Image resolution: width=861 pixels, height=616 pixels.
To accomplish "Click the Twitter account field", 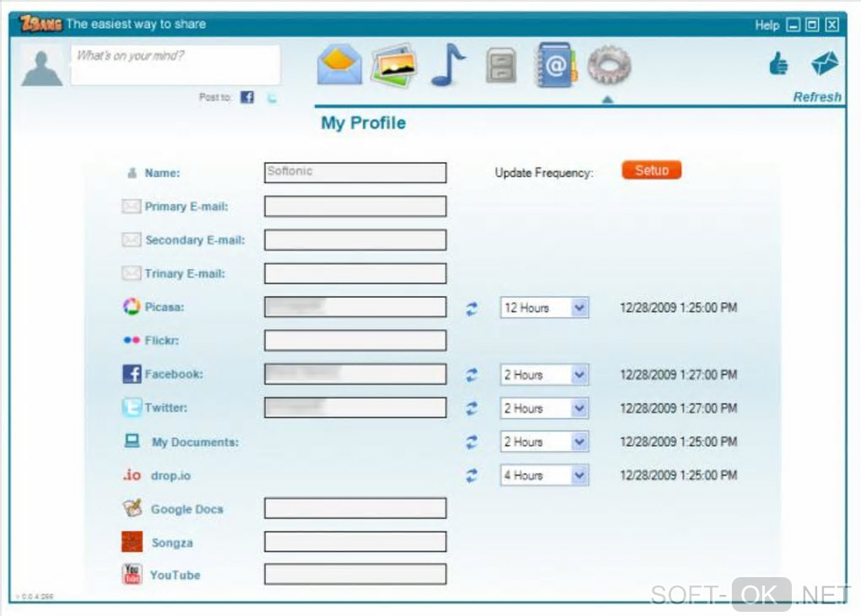I will click(355, 408).
